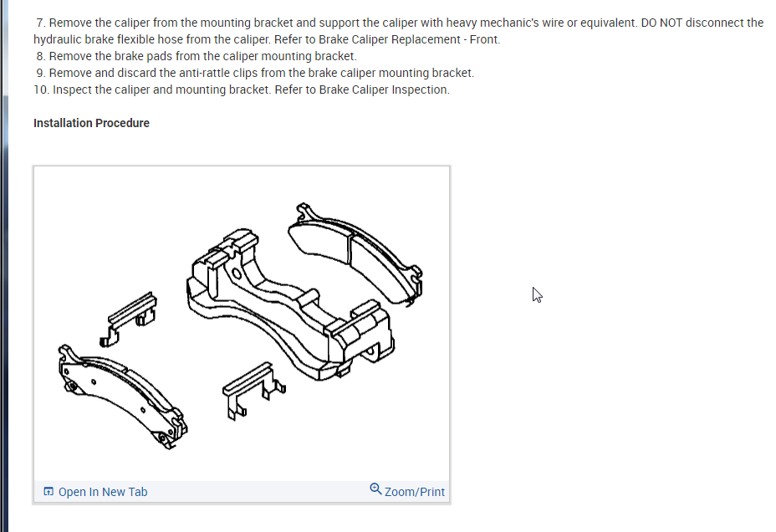Image resolution: width=776 pixels, height=532 pixels.
Task: Open the diagram via Open In New Tab text
Action: 103,492
